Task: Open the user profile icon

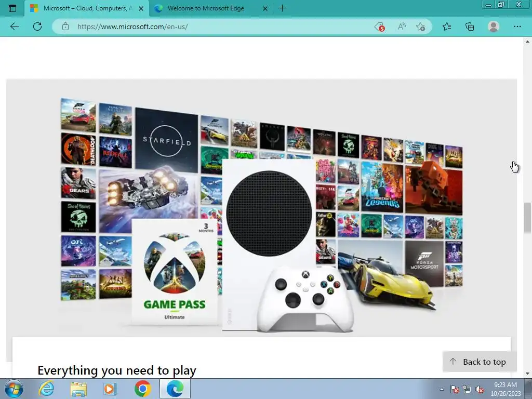Action: click(494, 26)
